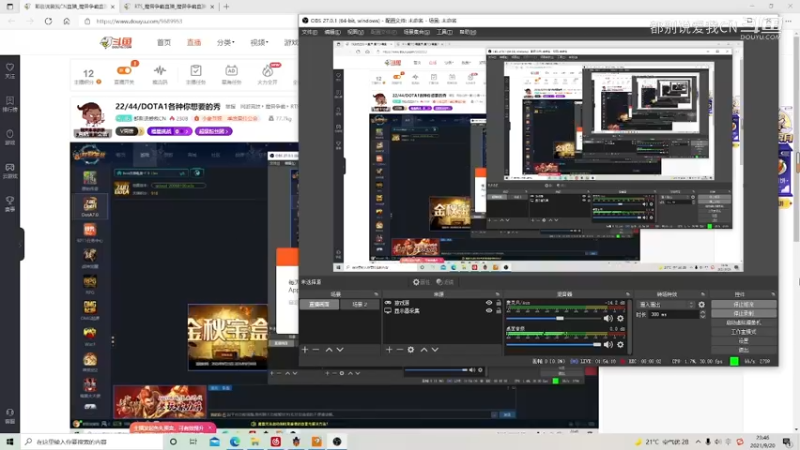Remove the selected source in OBS
Viewport: 800px width, 450px height.
(x=400, y=349)
